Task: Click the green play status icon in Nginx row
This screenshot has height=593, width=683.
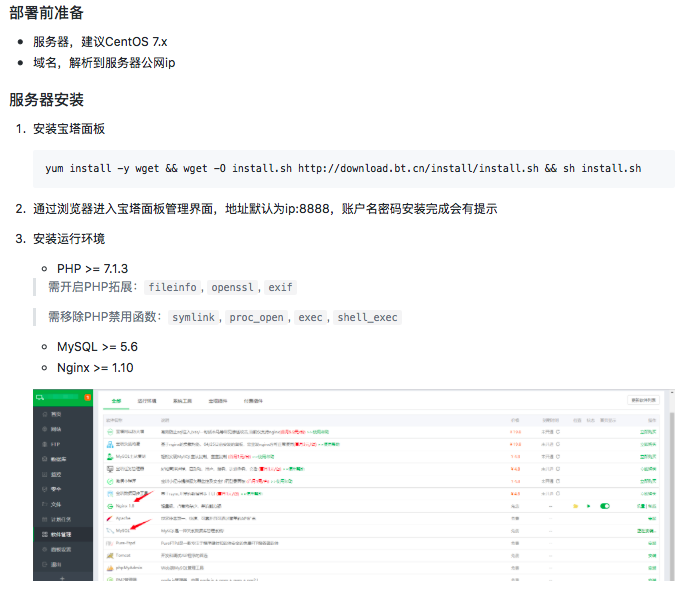Action: pyautogui.click(x=588, y=506)
